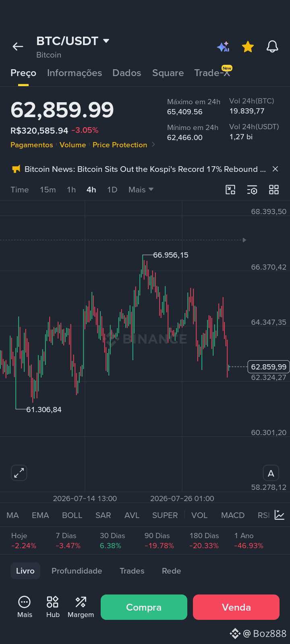Open the AI sparkle assistant icon
This screenshot has height=644, width=290.
pyautogui.click(x=223, y=47)
